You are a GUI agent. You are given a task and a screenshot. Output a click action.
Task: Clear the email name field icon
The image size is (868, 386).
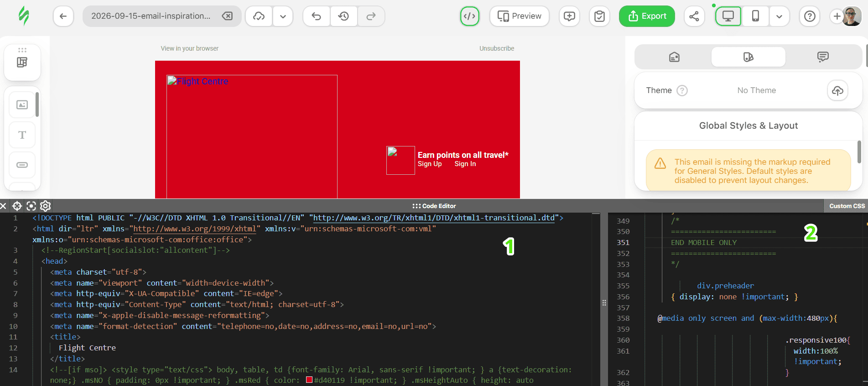[x=227, y=16]
